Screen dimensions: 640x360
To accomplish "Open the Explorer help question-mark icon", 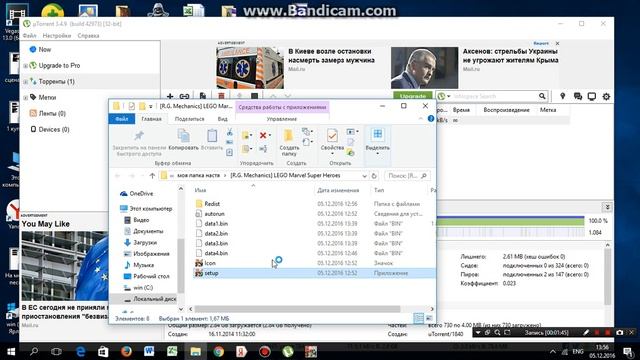I will 431,119.
